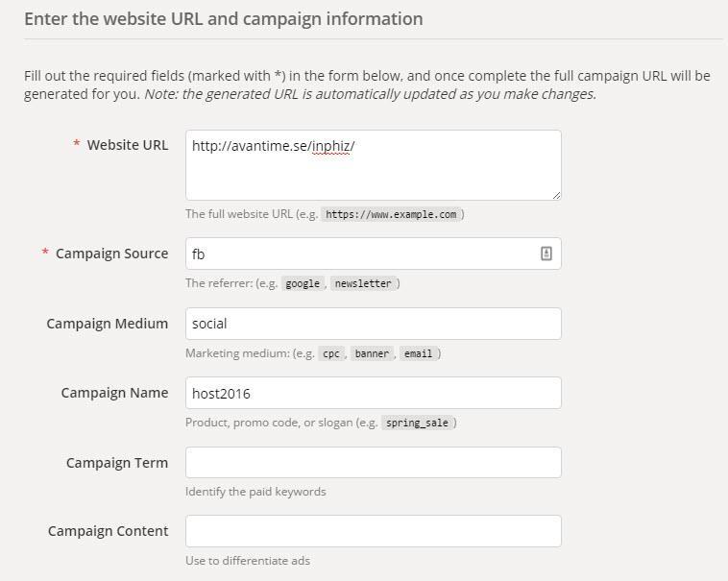Click the google example code tag
The height and width of the screenshot is (581, 728).
(303, 283)
